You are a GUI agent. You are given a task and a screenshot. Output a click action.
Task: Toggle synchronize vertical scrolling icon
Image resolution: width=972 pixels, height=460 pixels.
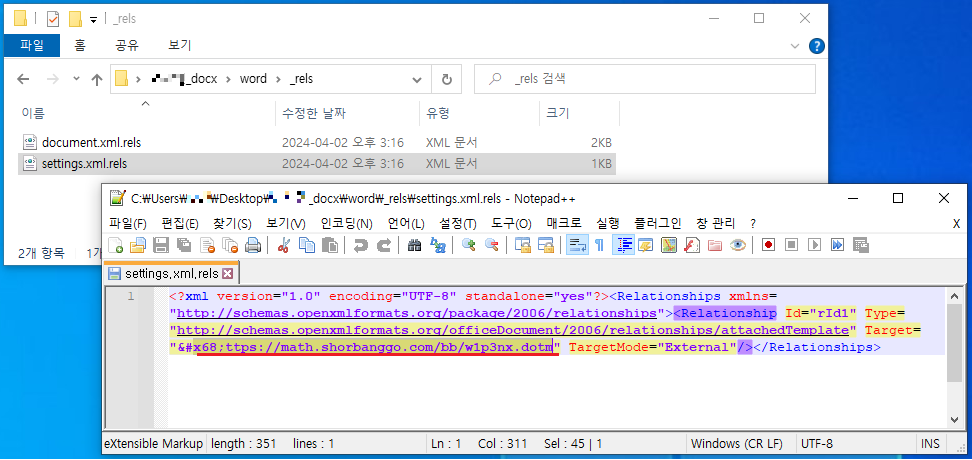tap(523, 245)
